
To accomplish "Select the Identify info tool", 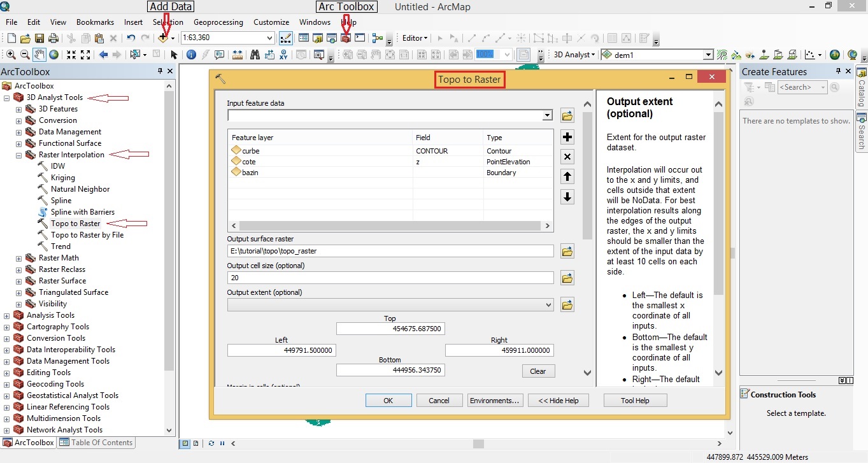I will tap(191, 55).
